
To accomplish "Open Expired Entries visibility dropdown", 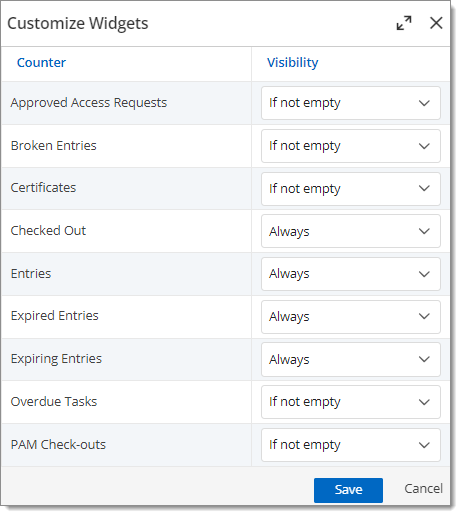I will click(351, 317).
